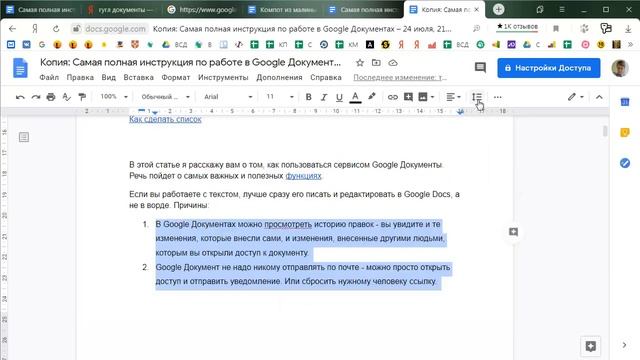The height and width of the screenshot is (360, 640).
Task: Open the Инструменты menu
Action: point(223,77)
